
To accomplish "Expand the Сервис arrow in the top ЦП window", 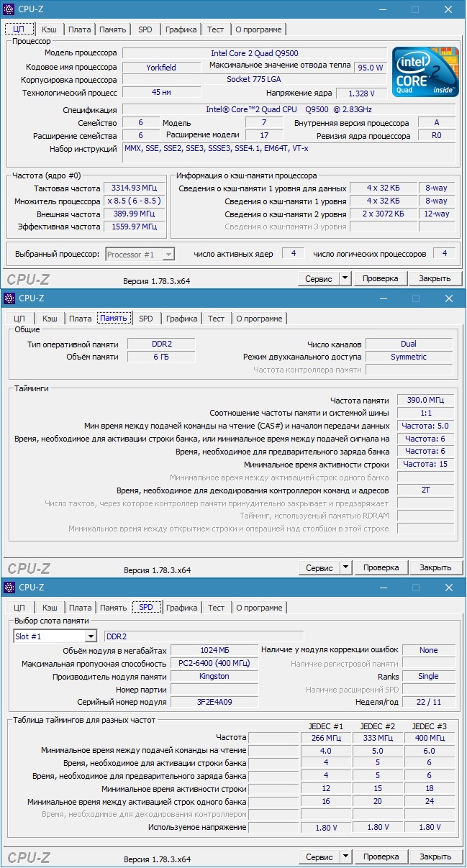I will pyautogui.click(x=344, y=278).
